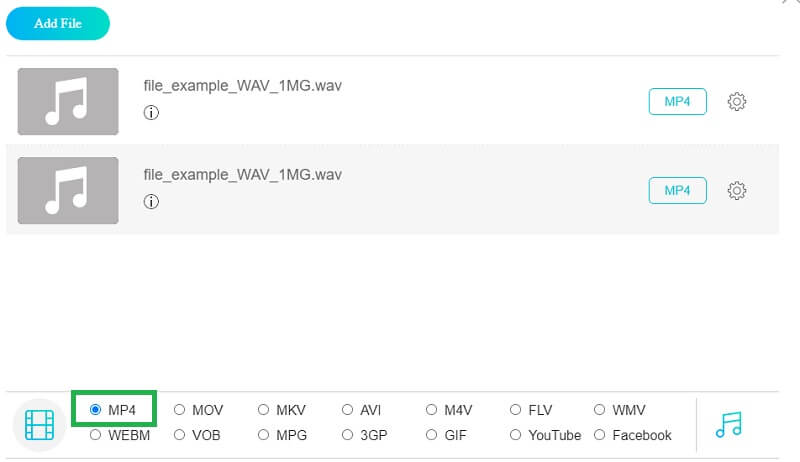Select the MOV format option
The width and height of the screenshot is (800, 462).
point(180,410)
